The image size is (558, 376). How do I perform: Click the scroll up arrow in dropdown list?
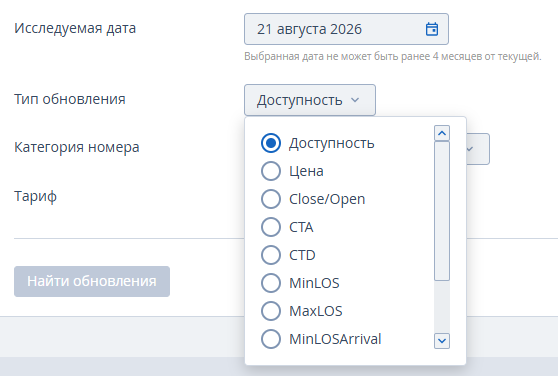pos(442,133)
